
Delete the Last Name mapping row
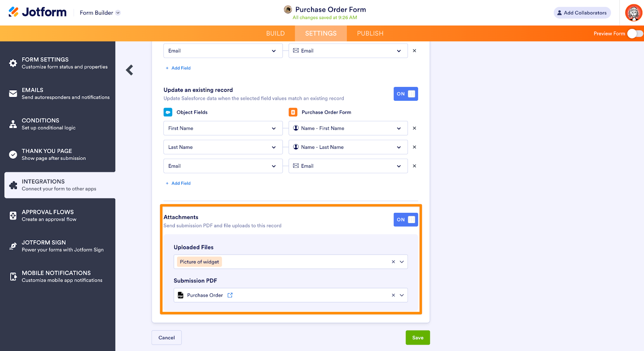(x=415, y=147)
